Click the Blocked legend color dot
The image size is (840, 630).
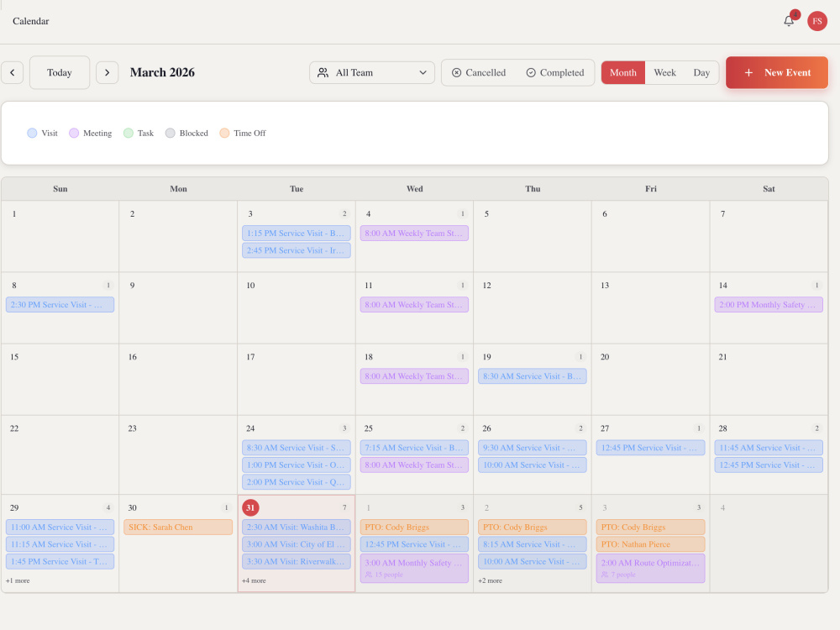point(170,133)
